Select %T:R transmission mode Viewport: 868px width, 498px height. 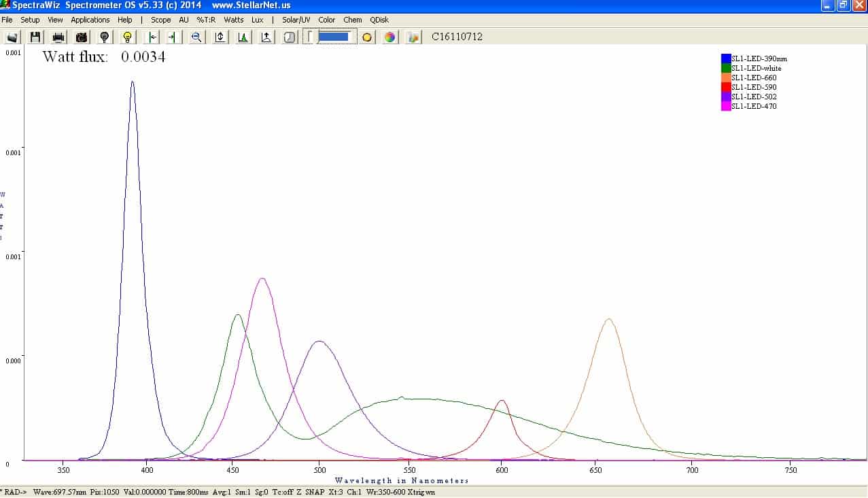[206, 20]
